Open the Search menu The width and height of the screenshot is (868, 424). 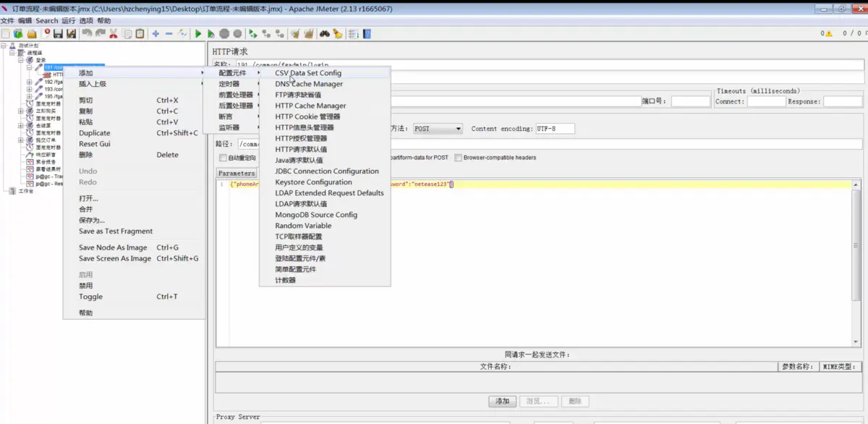pyautogui.click(x=47, y=21)
